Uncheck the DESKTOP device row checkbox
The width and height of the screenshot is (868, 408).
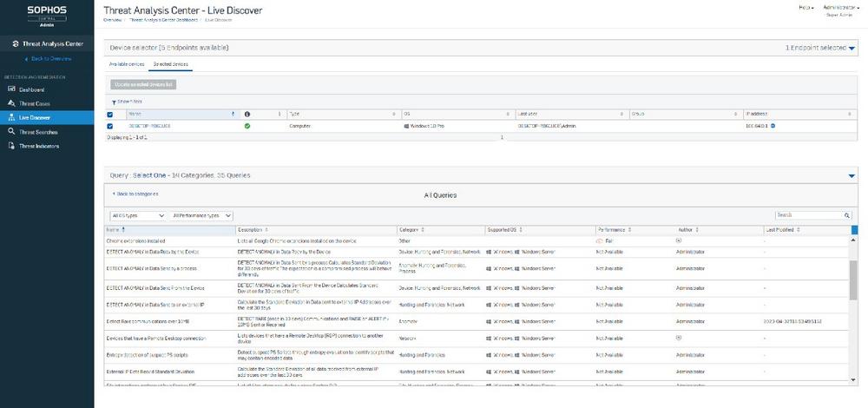(x=109, y=126)
